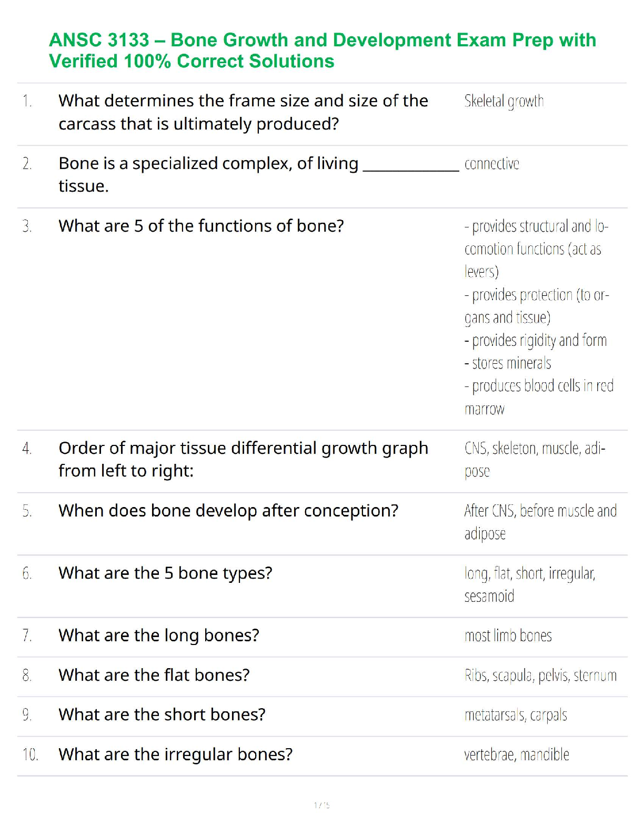This screenshot has height=834, width=644.
Task: Select the answer "After CNS, before muscle and"
Action: (540, 511)
